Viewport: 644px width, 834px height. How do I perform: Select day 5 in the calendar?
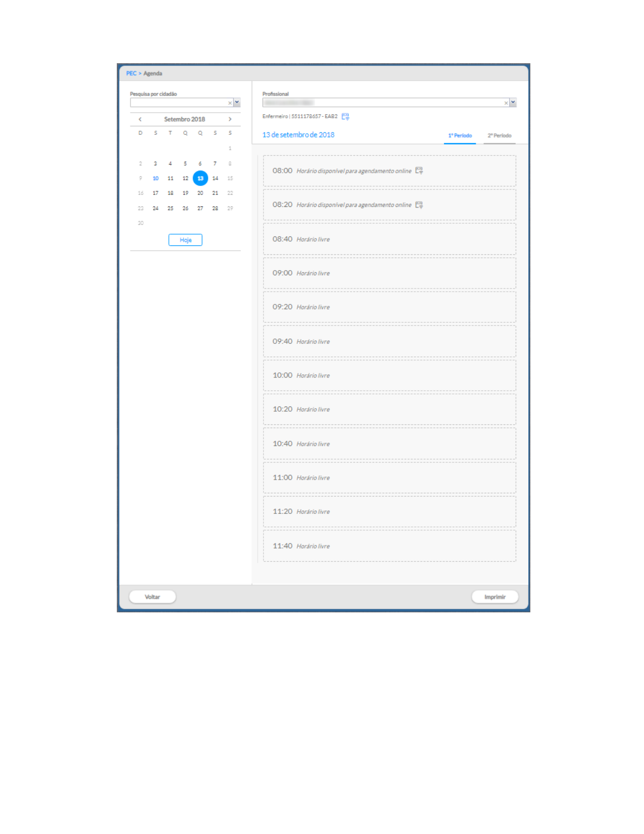185,164
